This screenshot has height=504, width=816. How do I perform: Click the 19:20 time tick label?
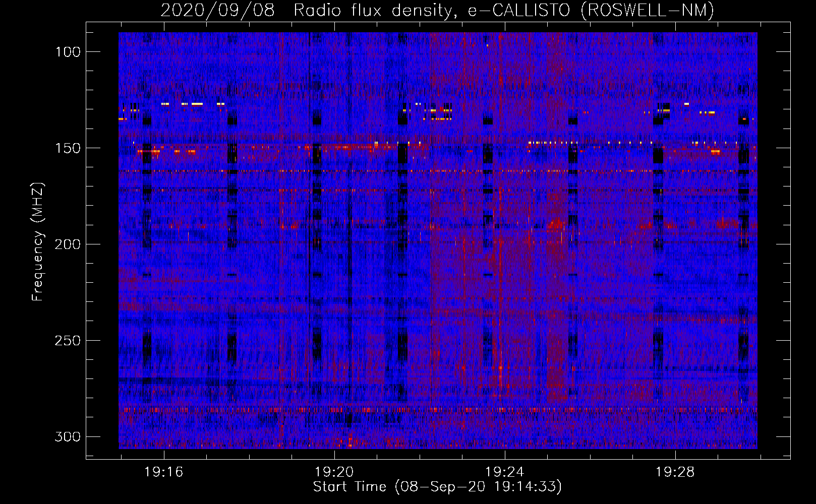pyautogui.click(x=334, y=472)
